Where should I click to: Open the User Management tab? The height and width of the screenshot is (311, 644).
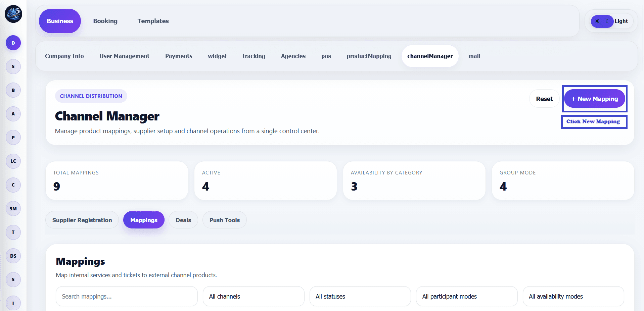[125, 56]
